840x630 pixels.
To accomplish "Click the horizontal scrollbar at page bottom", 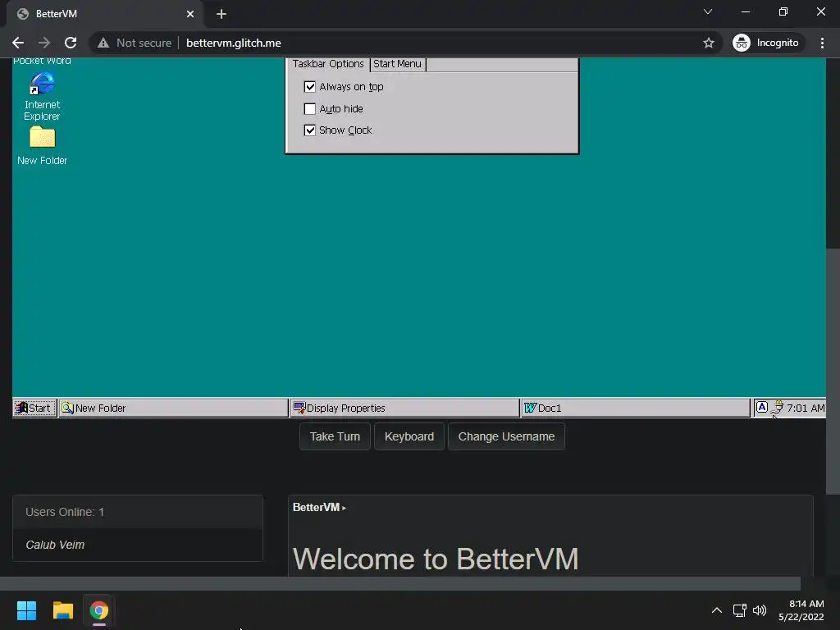I will (x=400, y=583).
